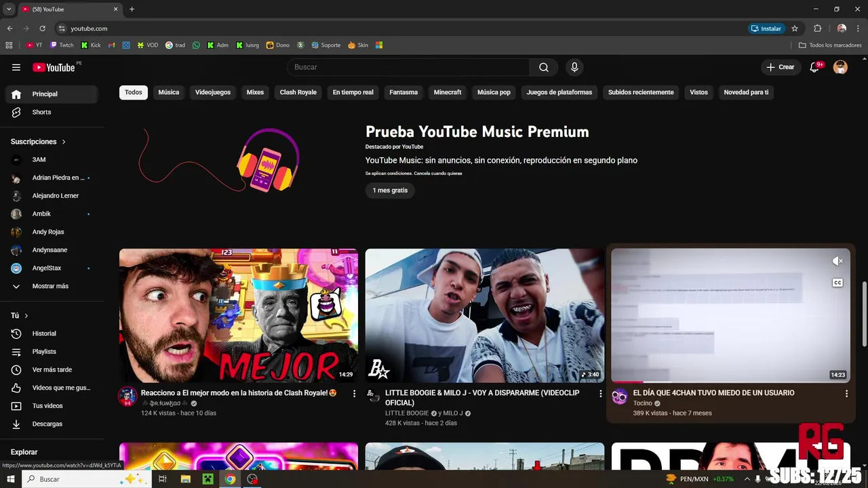This screenshot has width=868, height=488.
Task: Unmute the previewing 4CHAN video
Action: (837, 261)
